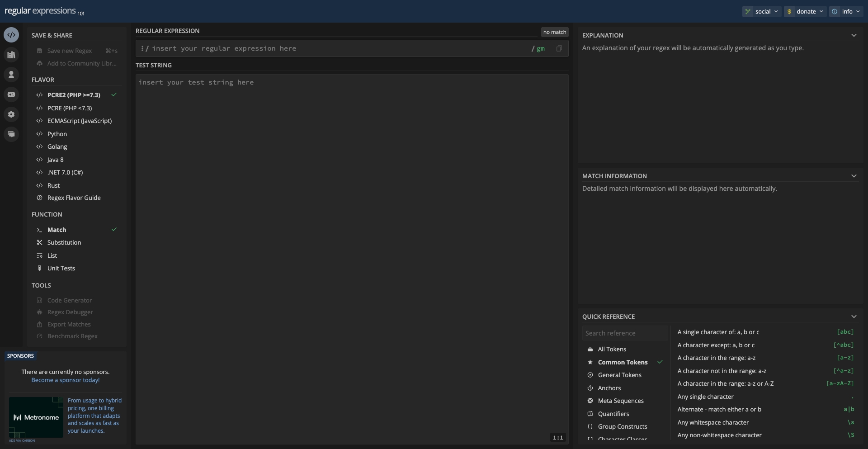Open the social dropdown
This screenshot has width=868, height=449.
pos(762,11)
